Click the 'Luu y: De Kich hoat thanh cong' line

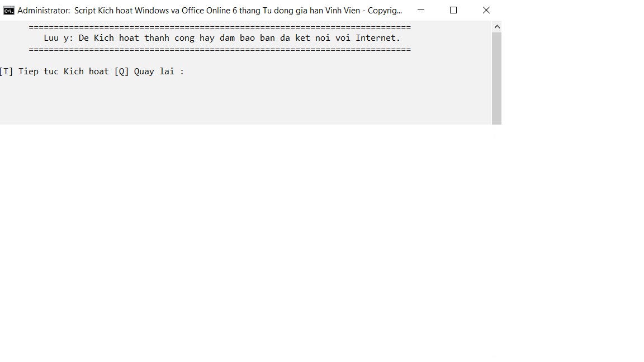pos(222,38)
